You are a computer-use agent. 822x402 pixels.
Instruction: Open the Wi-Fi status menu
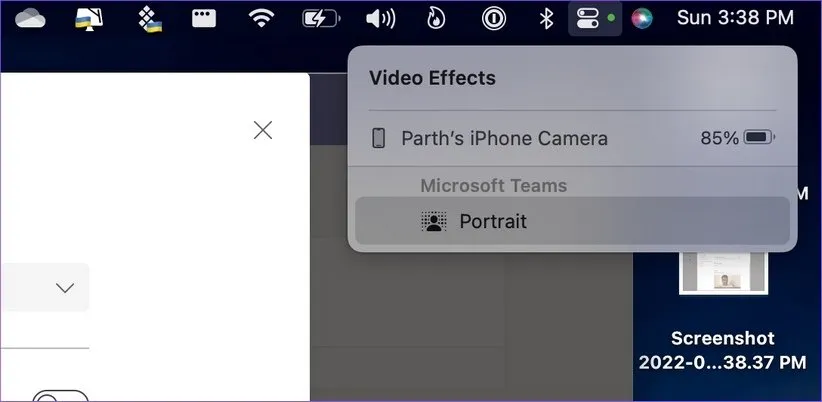coord(263,19)
